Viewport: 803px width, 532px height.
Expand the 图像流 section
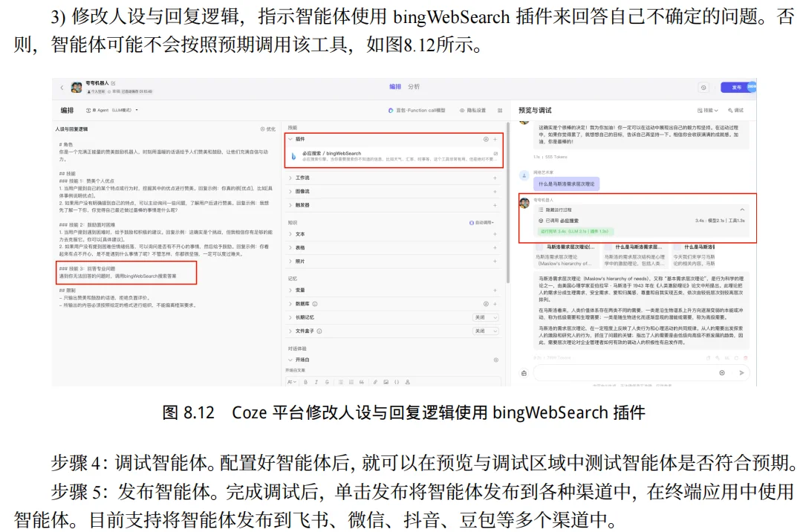tap(290, 192)
